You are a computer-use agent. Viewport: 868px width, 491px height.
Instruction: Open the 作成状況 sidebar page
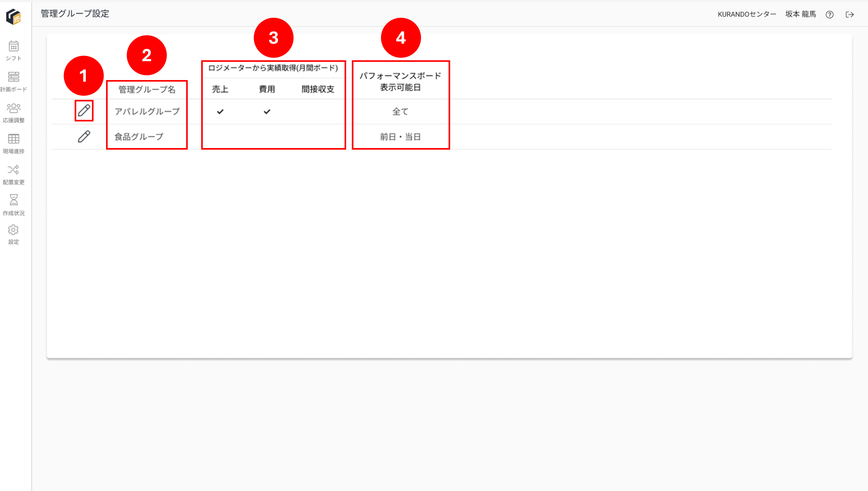[13, 205]
